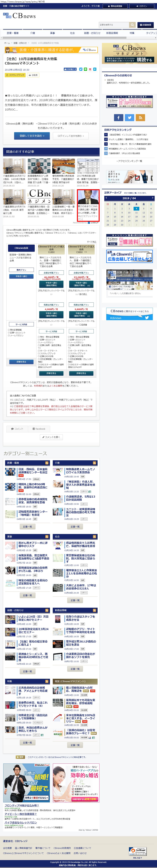
Task: Open article 感染性胃腸炎で入居者死亡
Action: (x=81, y=545)
